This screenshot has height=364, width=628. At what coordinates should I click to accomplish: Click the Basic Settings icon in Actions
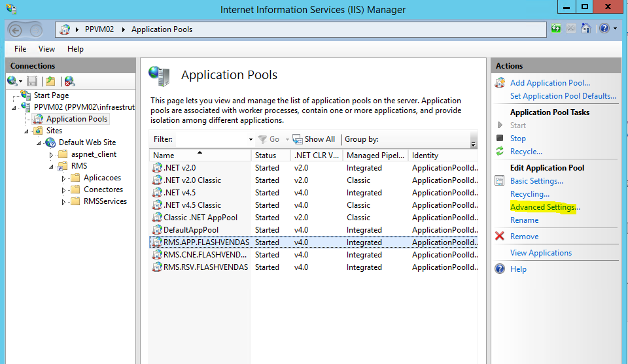point(500,181)
